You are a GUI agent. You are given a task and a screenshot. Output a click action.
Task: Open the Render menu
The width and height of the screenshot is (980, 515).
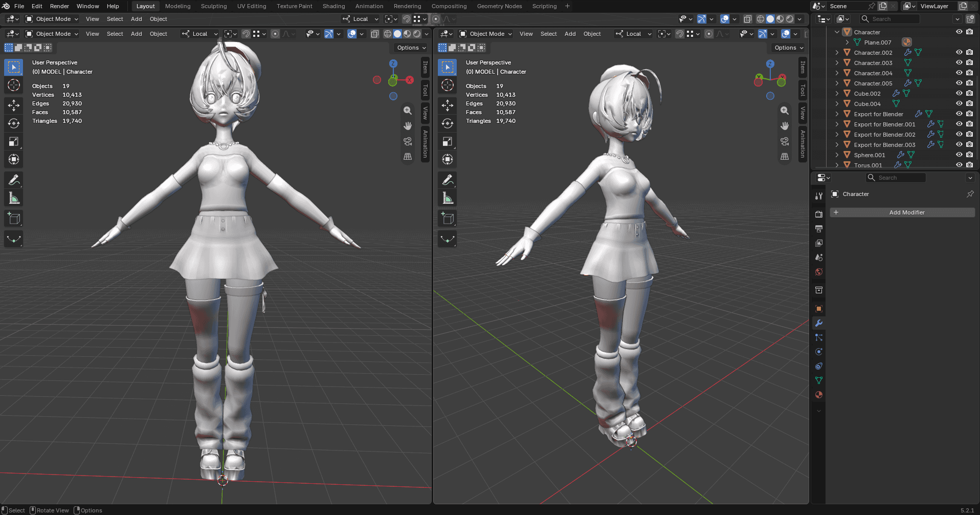(x=59, y=6)
